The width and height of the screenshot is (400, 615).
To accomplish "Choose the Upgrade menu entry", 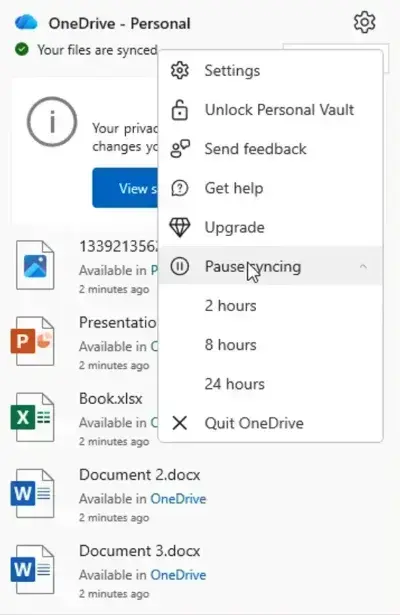I will (271, 227).
